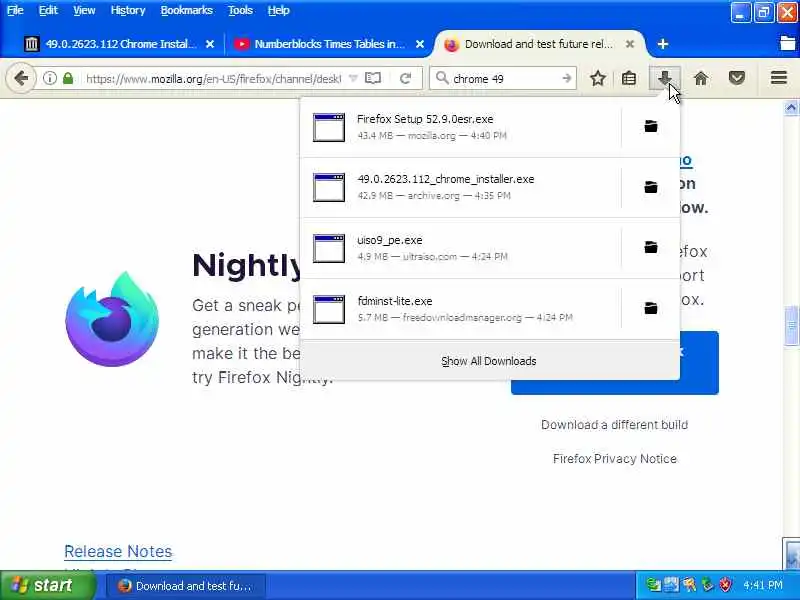Click the folder icon right of tab strip
The image size is (800, 600).
coord(788,43)
